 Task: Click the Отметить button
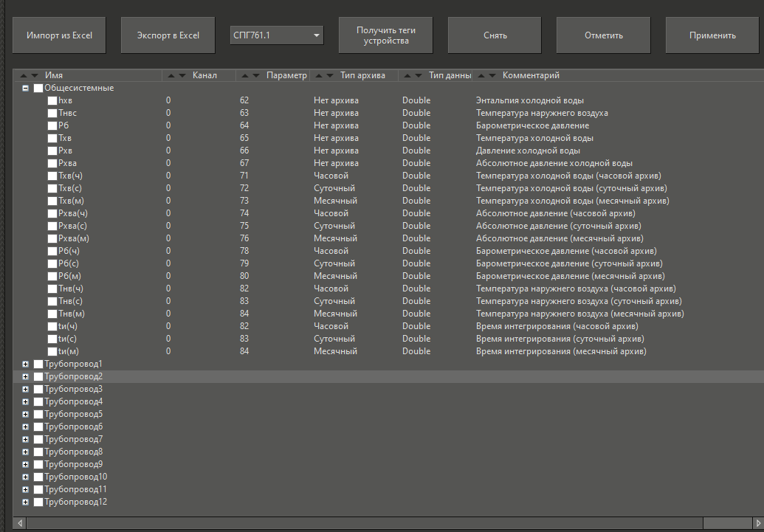pos(603,35)
